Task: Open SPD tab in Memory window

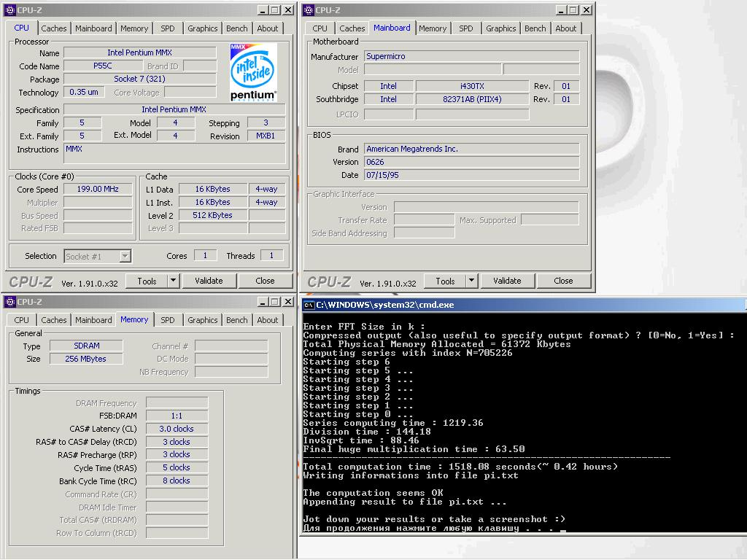Action: pyautogui.click(x=168, y=320)
